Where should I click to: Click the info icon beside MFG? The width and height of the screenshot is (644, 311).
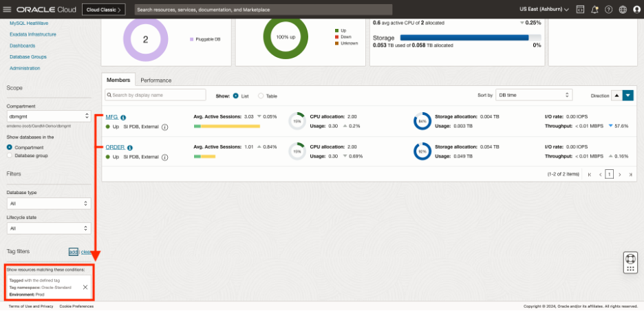(123, 118)
